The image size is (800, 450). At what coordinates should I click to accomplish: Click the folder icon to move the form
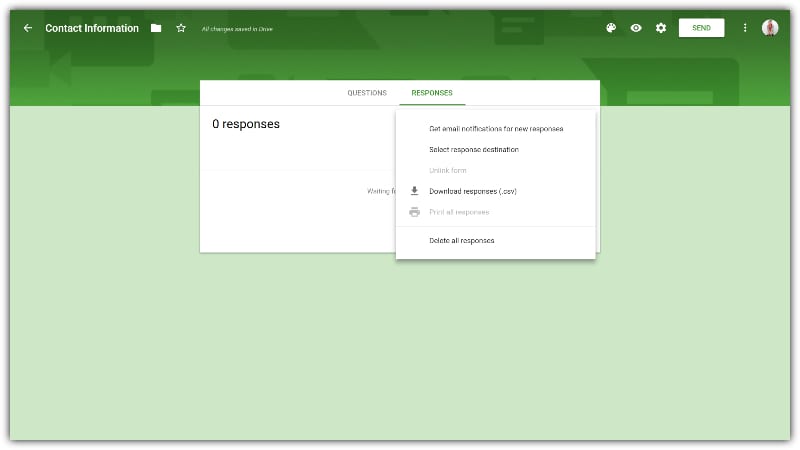[x=156, y=28]
